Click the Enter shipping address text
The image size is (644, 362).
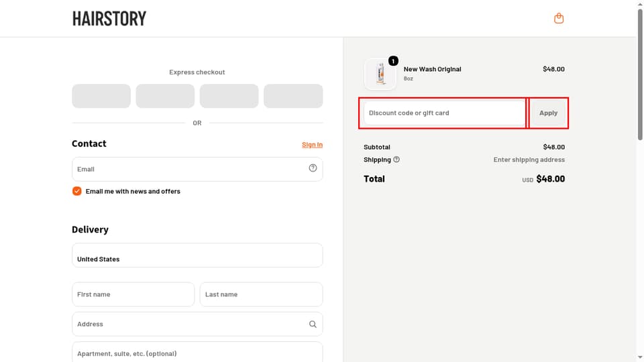point(529,160)
